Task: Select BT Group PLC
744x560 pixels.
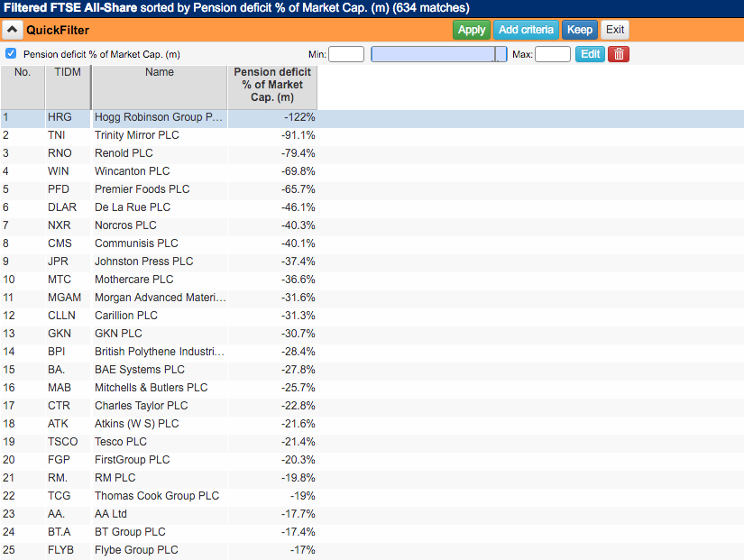Action: tap(130, 532)
